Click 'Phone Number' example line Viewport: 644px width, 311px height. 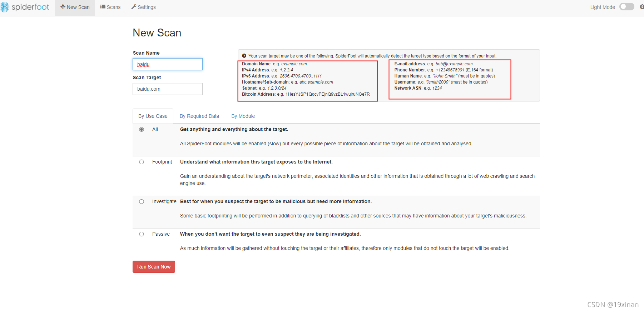444,70
